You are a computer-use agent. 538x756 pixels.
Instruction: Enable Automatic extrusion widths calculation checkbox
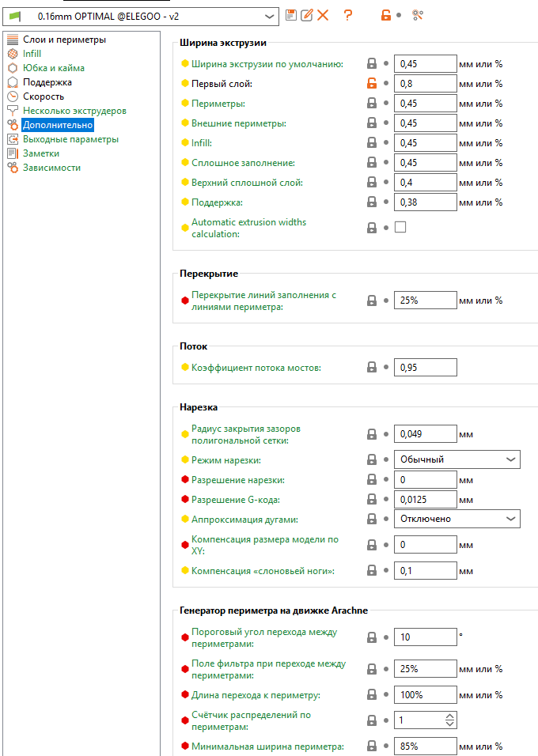[400, 228]
